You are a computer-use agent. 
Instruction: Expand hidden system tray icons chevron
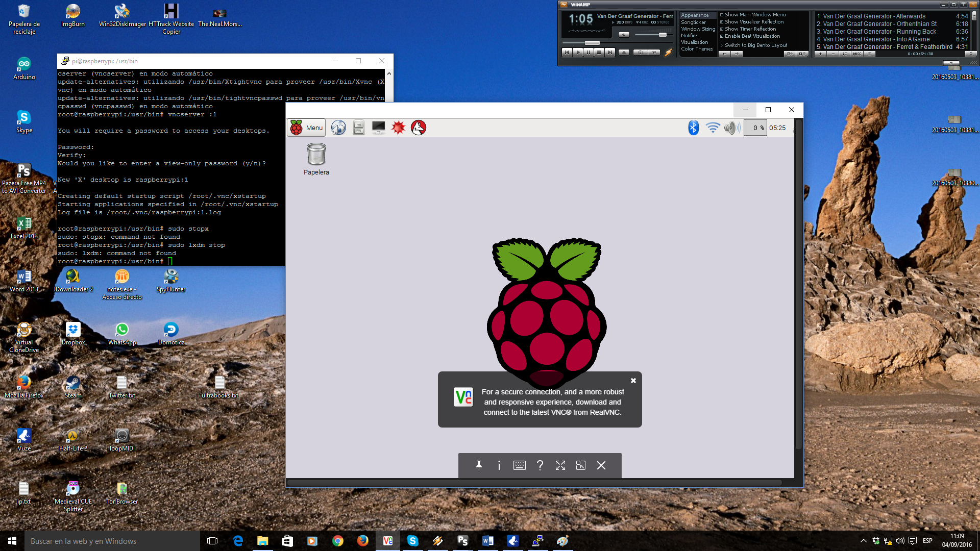[863, 541]
